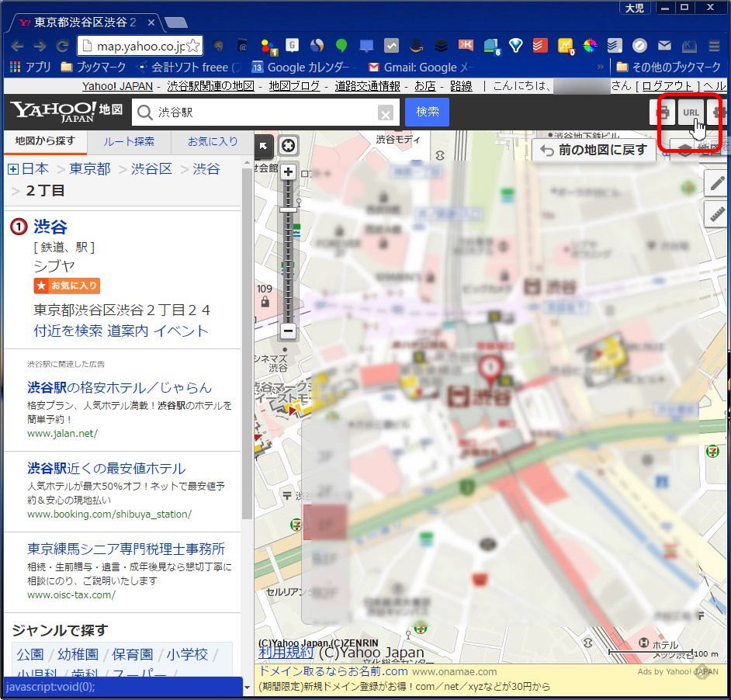
Task: Click the ドメイン取るならお名前.com ad link
Action: tap(334, 671)
